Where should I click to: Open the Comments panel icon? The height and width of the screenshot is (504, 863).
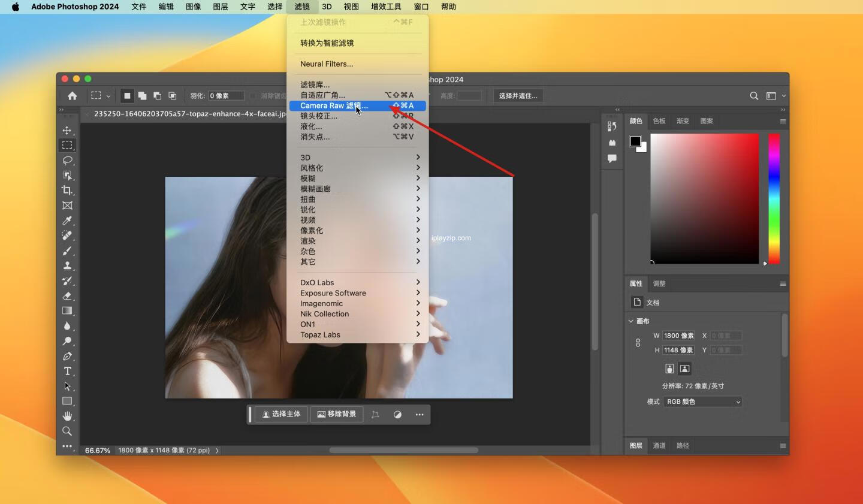[612, 159]
